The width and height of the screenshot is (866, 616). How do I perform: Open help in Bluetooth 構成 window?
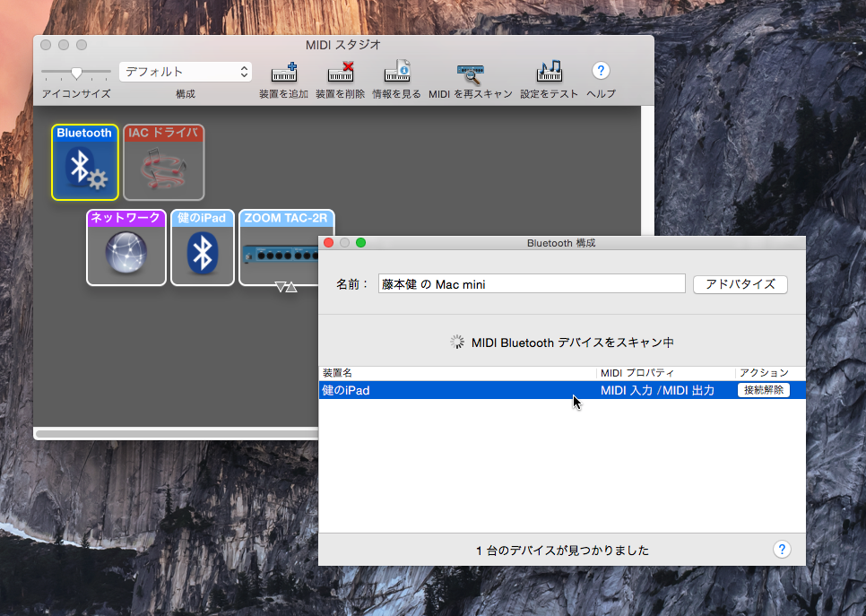pos(782,549)
